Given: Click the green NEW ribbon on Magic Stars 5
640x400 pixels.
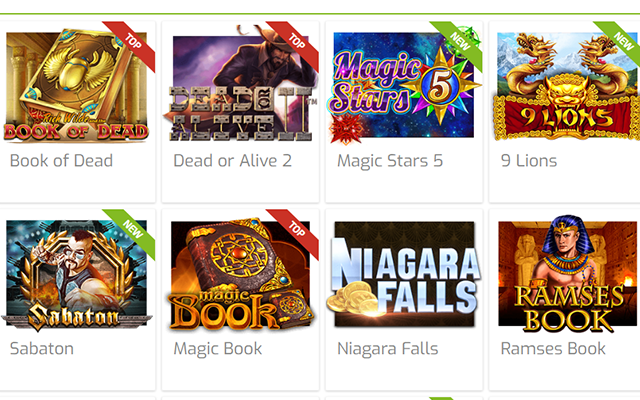Looking at the screenshot, I should (x=457, y=46).
